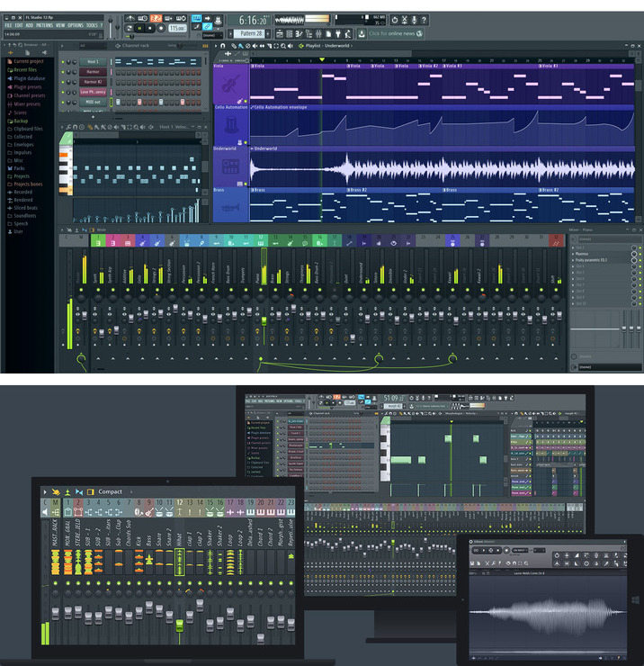Click the Viola track instrument icon
Viewport: 644px width, 666px height.
point(229,85)
